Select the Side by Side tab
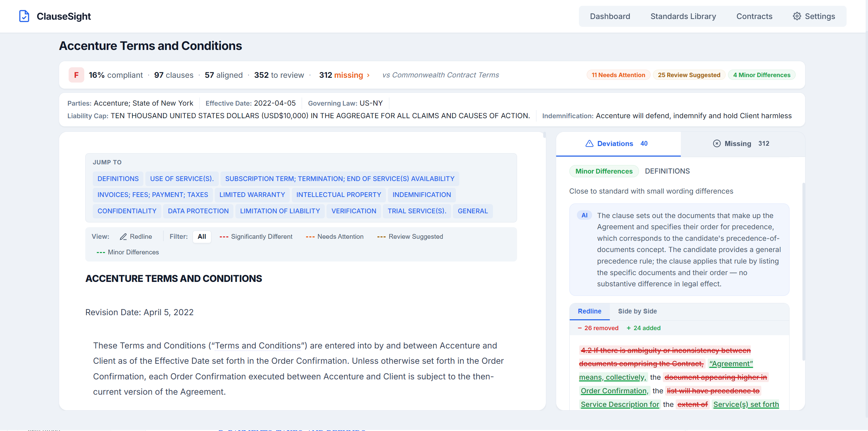 (637, 311)
